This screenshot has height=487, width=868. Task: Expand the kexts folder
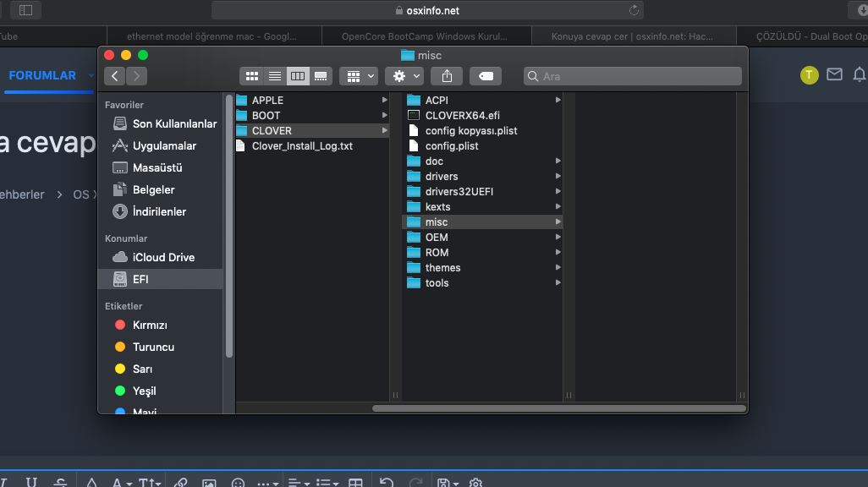point(558,207)
